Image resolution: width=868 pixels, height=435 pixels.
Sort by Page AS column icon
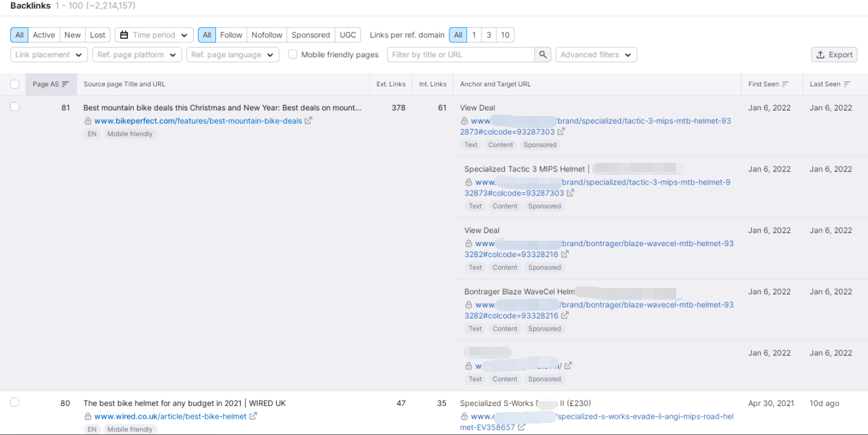65,84
